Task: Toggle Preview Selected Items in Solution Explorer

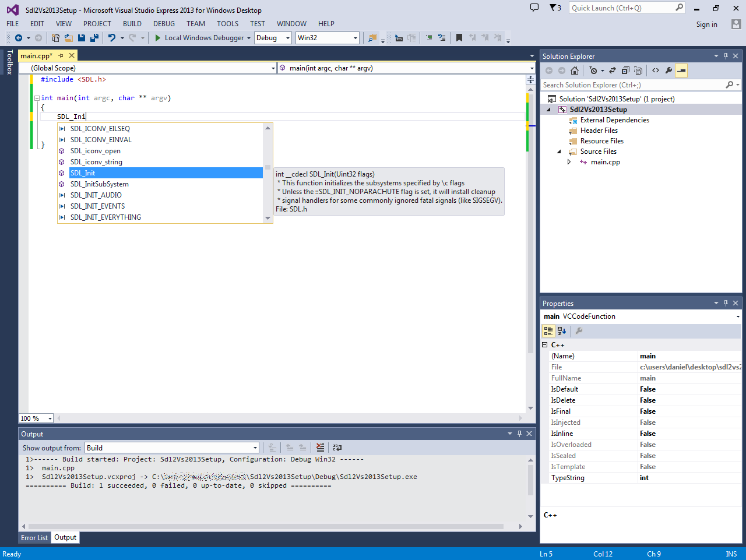Action: pos(681,70)
